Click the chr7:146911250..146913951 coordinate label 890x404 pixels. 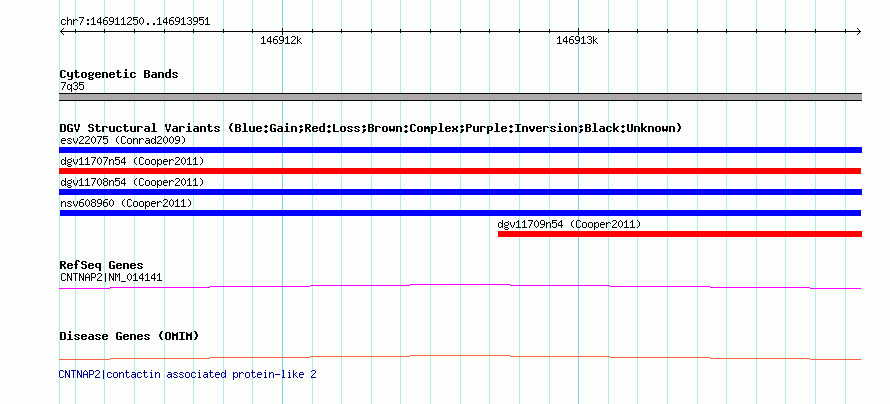[x=135, y=22]
